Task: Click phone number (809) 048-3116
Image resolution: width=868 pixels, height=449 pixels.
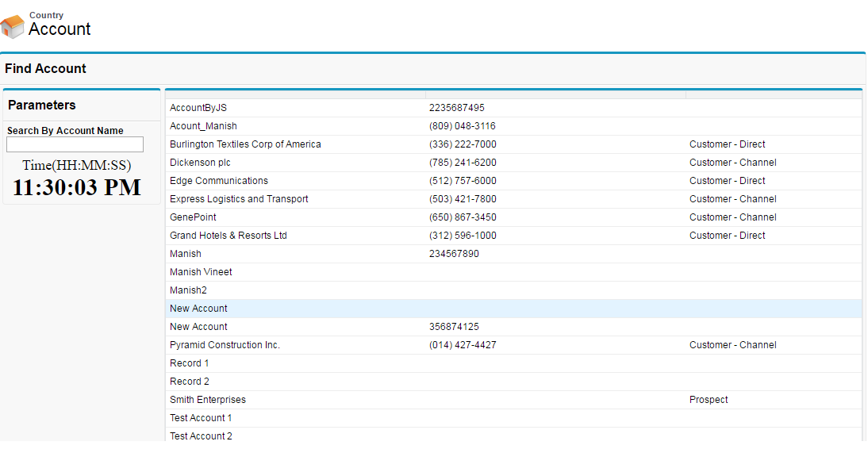Action: click(463, 126)
